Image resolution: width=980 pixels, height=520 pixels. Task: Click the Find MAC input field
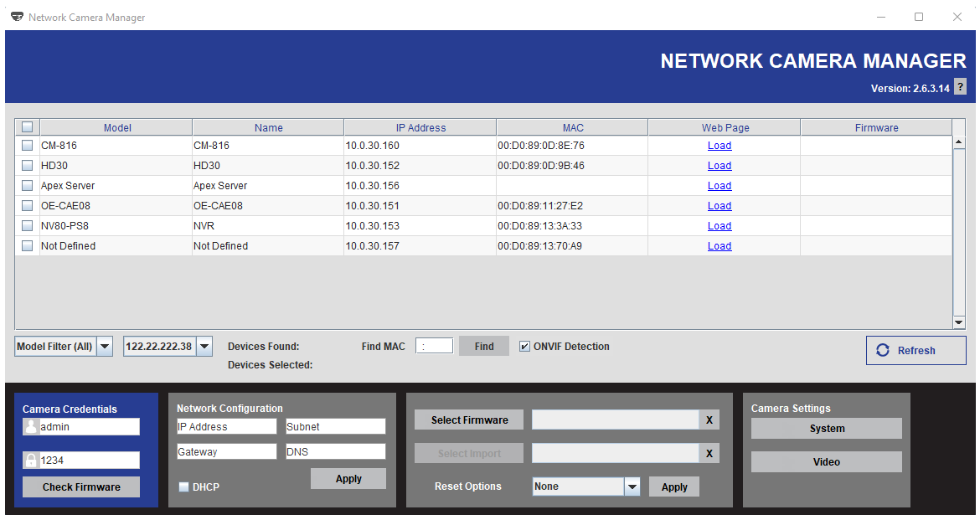click(435, 346)
